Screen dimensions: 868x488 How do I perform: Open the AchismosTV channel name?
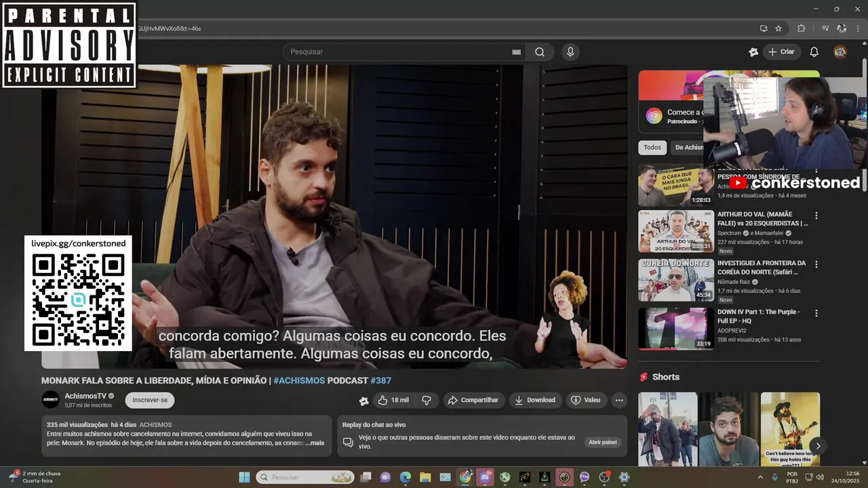(85, 396)
